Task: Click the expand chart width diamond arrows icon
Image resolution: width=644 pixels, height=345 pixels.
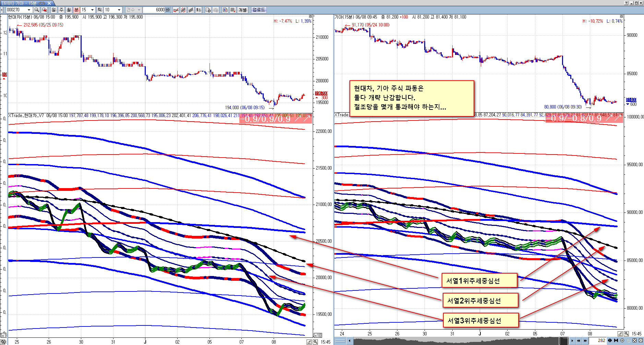Action: click(x=610, y=341)
